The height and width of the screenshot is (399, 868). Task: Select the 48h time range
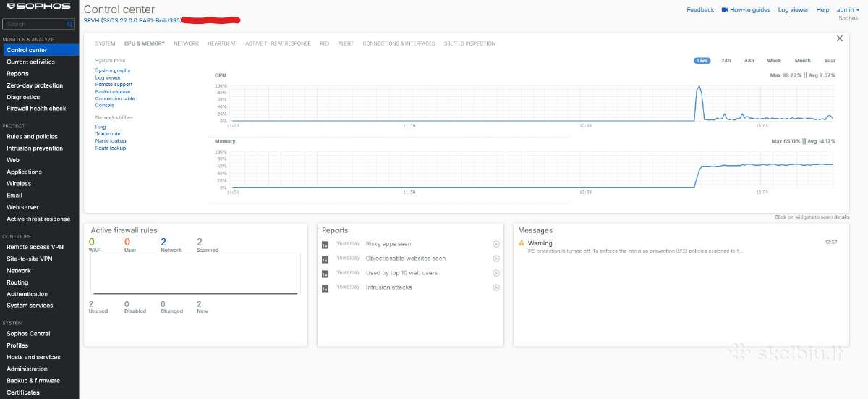coord(749,61)
